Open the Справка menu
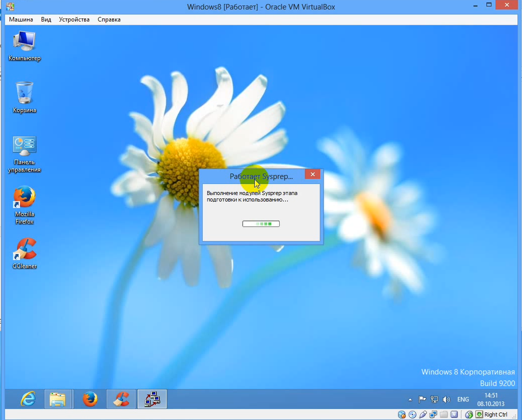522x420 pixels. 109,19
